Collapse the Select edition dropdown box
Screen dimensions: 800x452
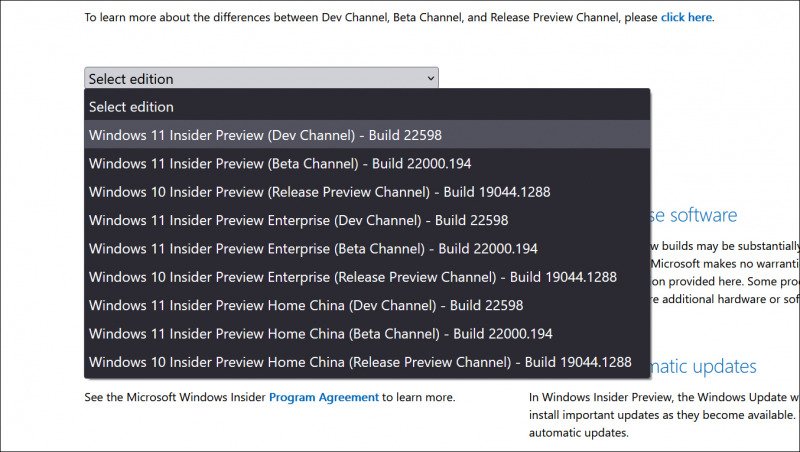[x=261, y=78]
